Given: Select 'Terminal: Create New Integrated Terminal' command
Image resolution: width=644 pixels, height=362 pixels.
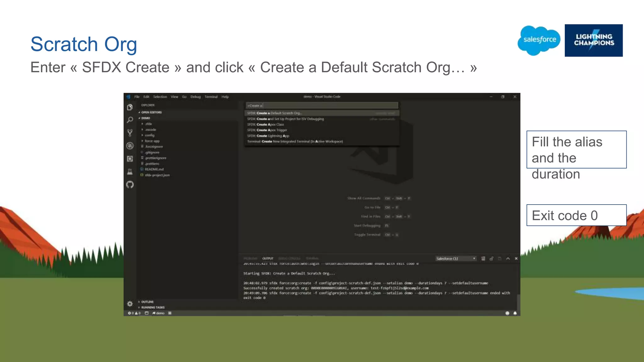Looking at the screenshot, I should click(322, 141).
